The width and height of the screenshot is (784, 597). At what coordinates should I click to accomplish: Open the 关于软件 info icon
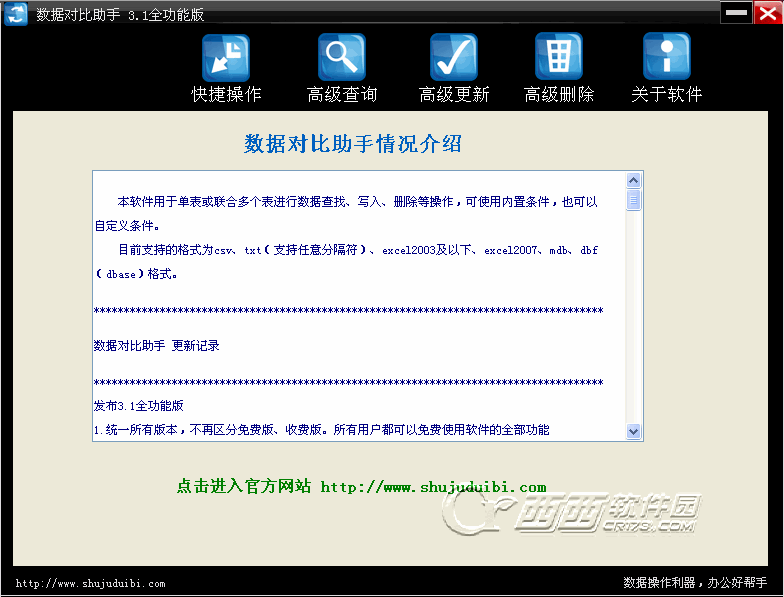pyautogui.click(x=667, y=56)
